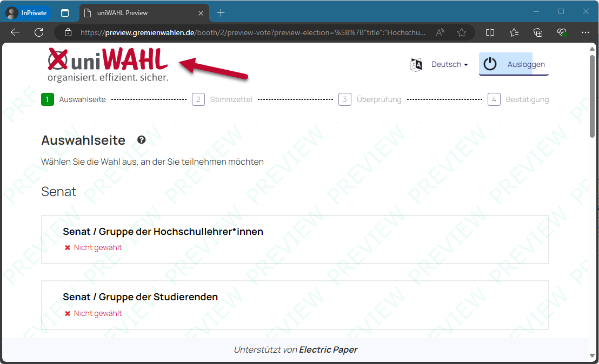
Task: Maximize the browser window
Action: tap(561, 11)
